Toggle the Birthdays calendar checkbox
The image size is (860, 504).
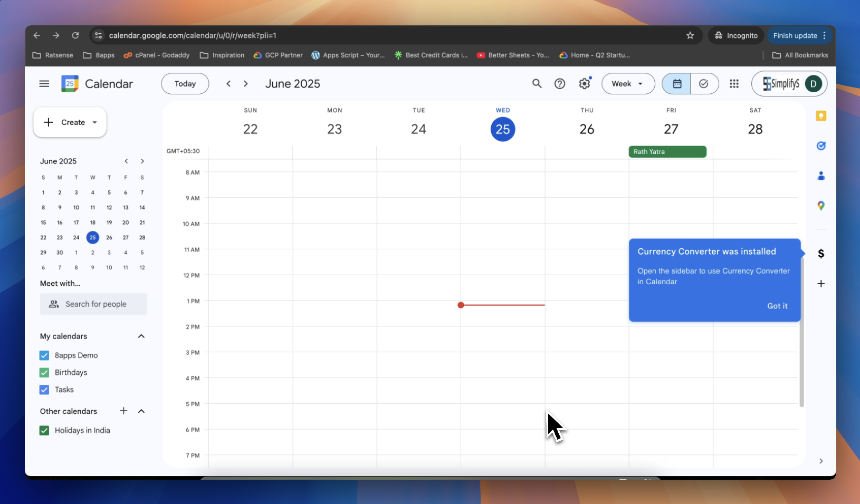44,373
